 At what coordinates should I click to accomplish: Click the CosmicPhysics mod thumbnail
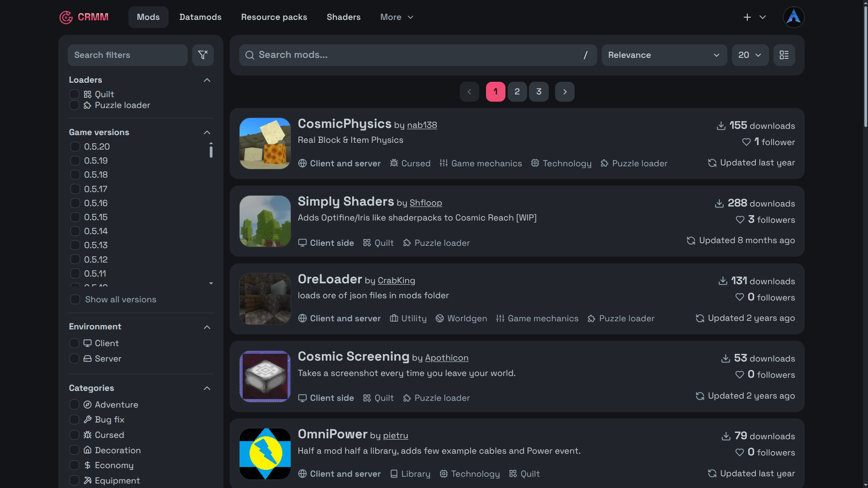[265, 143]
